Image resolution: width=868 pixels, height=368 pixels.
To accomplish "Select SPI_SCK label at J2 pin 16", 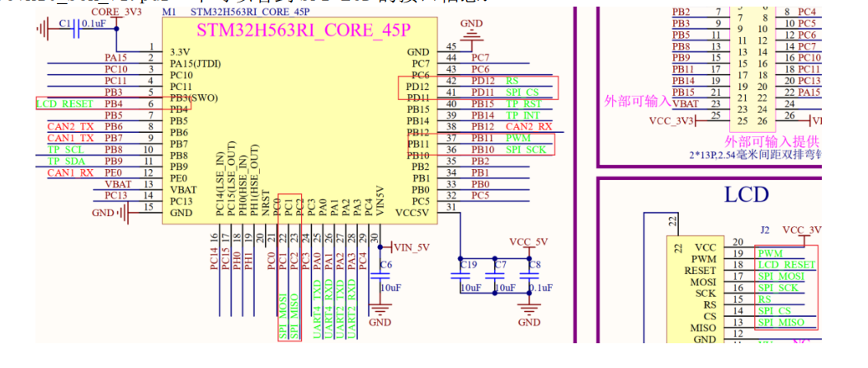I will 778,288.
